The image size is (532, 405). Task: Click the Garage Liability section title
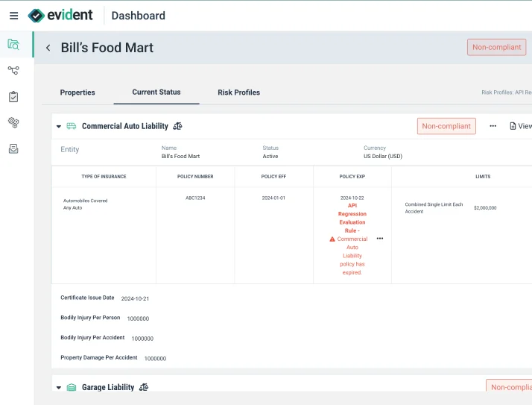(x=108, y=387)
